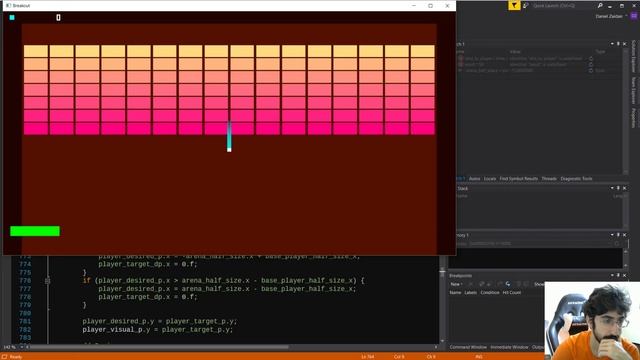Switch to the Autos tab
The image size is (640, 360).
point(474,179)
